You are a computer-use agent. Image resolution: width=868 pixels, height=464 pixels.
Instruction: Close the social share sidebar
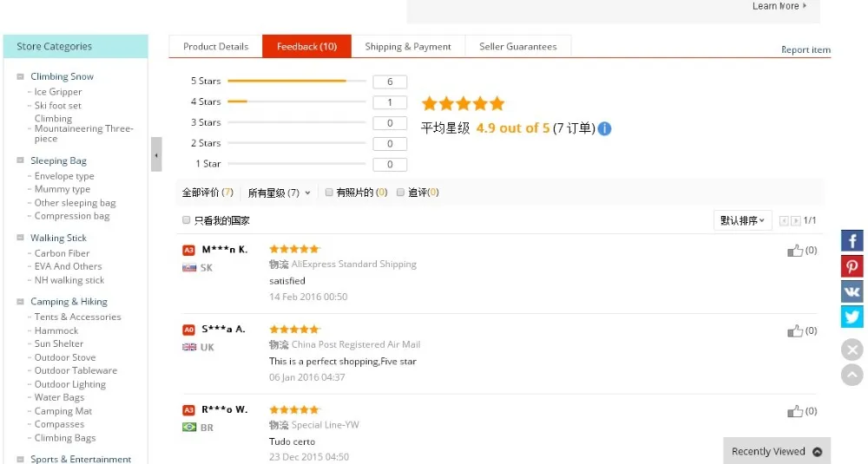coord(852,350)
